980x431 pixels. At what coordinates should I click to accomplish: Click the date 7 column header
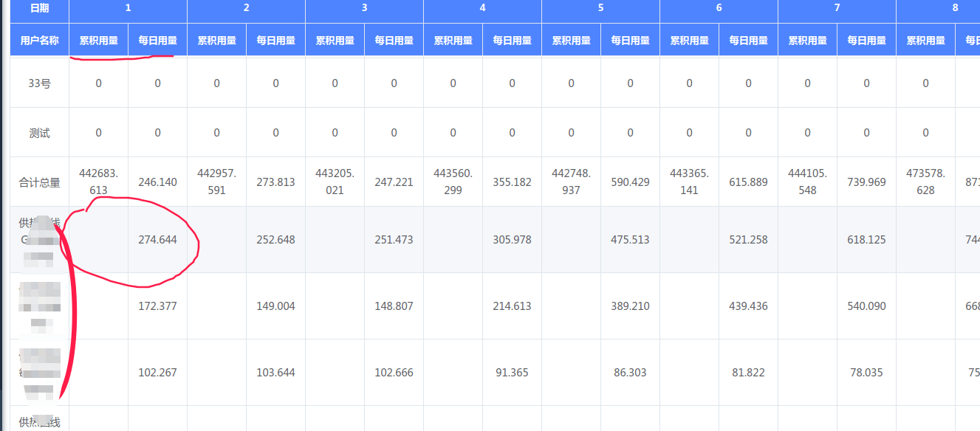point(837,8)
